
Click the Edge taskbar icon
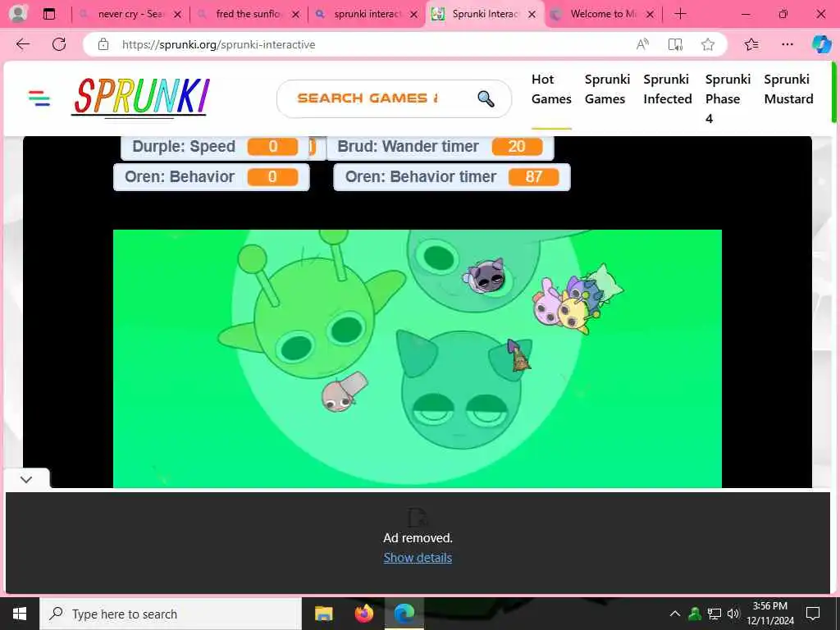coord(404,614)
